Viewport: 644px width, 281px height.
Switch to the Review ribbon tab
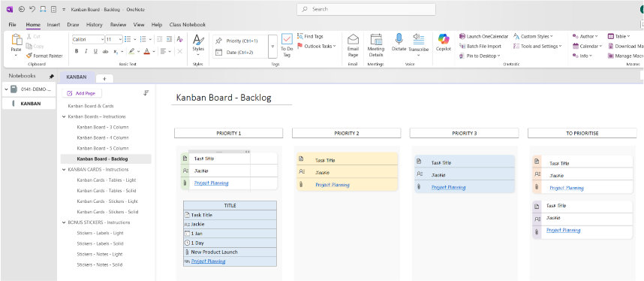[119, 25]
